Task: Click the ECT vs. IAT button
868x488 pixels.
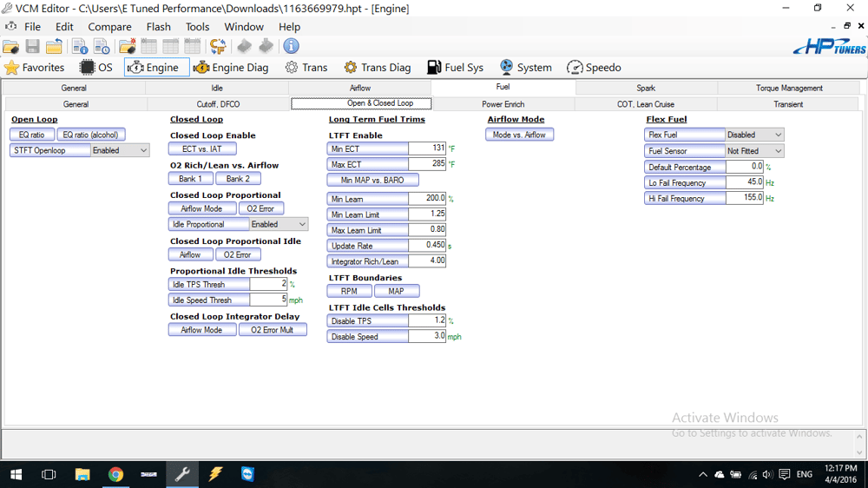Action: [x=201, y=149]
